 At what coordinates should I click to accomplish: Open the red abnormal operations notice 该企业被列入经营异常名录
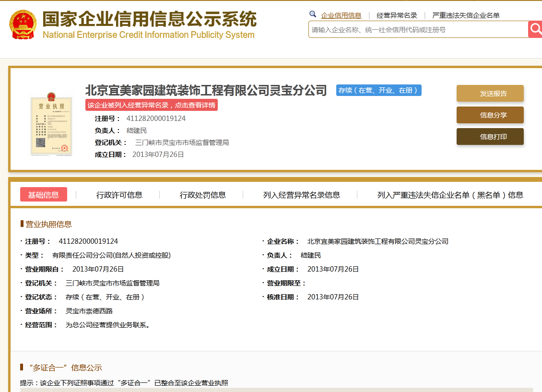[152, 105]
